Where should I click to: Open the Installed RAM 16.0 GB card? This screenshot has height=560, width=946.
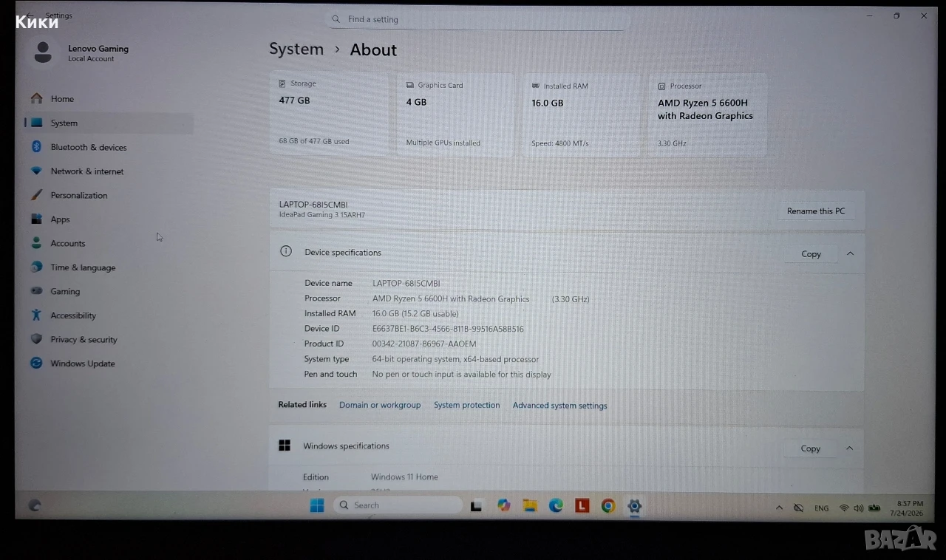[x=582, y=115]
